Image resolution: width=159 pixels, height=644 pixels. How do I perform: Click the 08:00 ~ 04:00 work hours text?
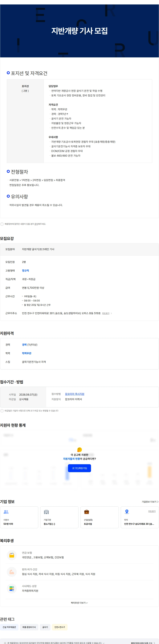pos(32,301)
